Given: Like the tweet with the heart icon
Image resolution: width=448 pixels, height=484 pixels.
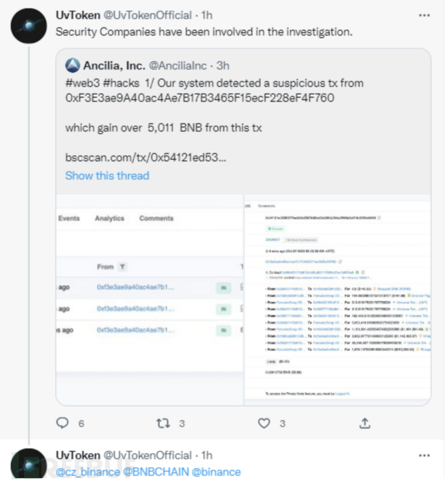Looking at the screenshot, I should pyautogui.click(x=264, y=423).
